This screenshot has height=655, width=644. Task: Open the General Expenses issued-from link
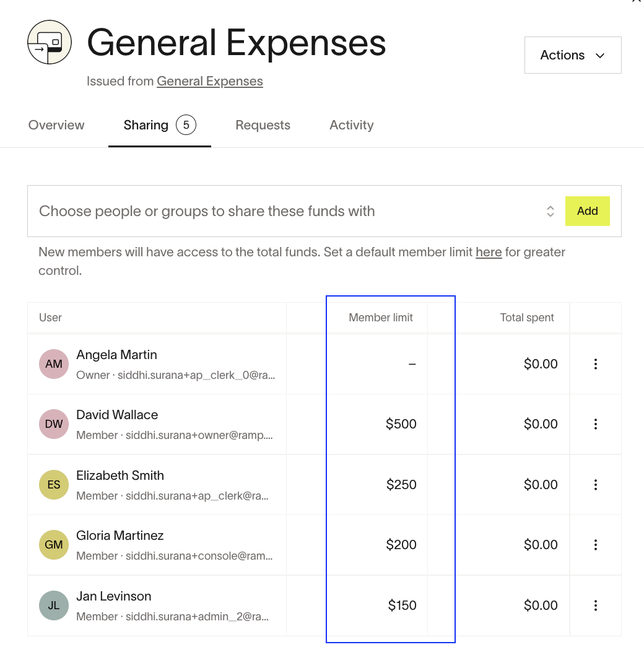(209, 81)
